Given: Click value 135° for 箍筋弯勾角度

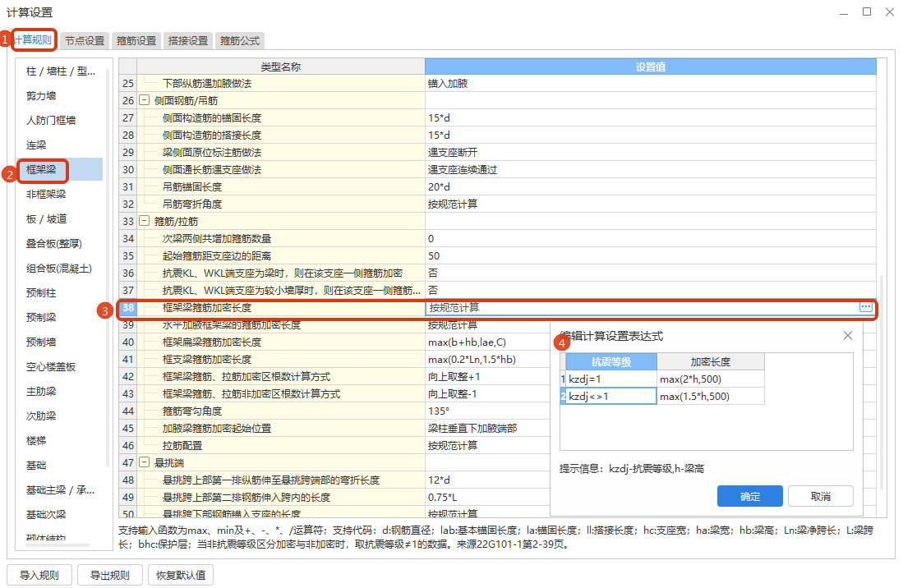Looking at the screenshot, I should pos(488,411).
